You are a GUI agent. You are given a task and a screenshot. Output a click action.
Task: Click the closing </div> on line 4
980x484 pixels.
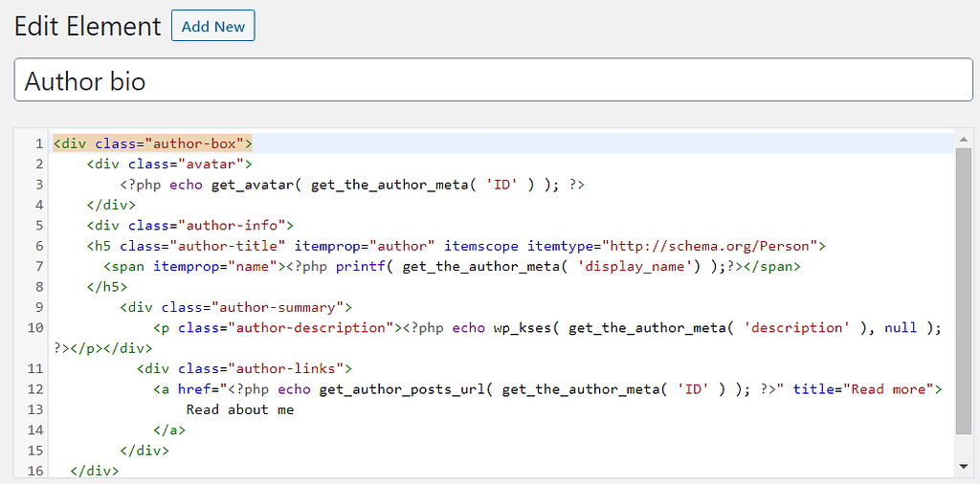(x=111, y=205)
